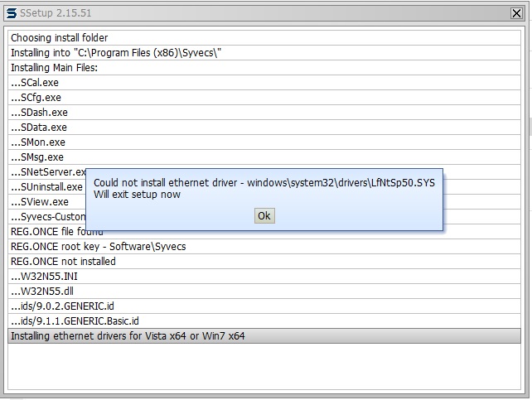This screenshot has height=400, width=532.
Task: Click the 'REG.ONCE file found' line
Action: (x=57, y=232)
